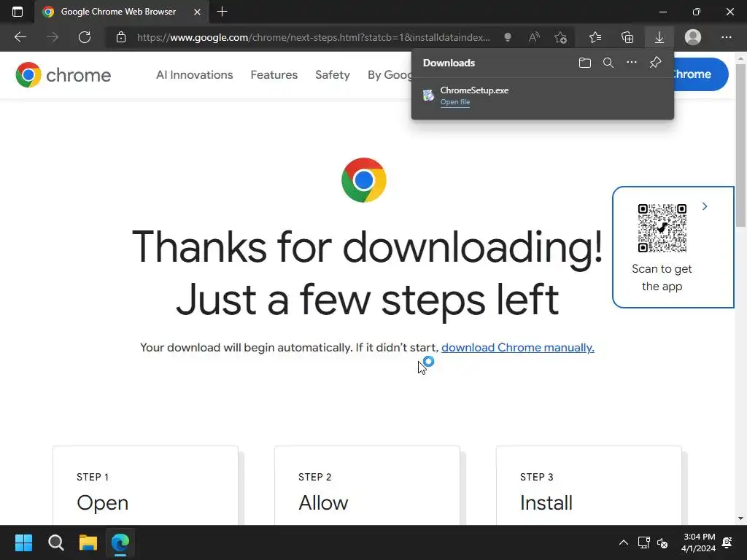The image size is (747, 560).
Task: Click the address bar URL field
Action: click(x=314, y=37)
